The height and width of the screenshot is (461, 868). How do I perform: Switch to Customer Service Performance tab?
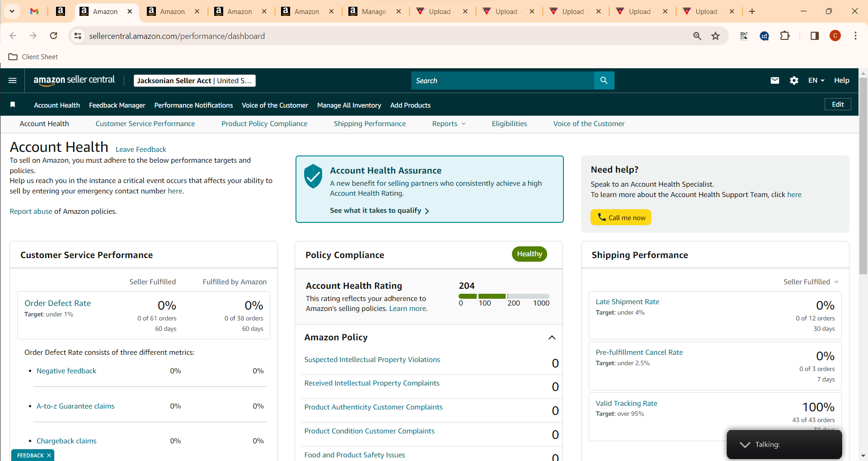click(x=145, y=124)
